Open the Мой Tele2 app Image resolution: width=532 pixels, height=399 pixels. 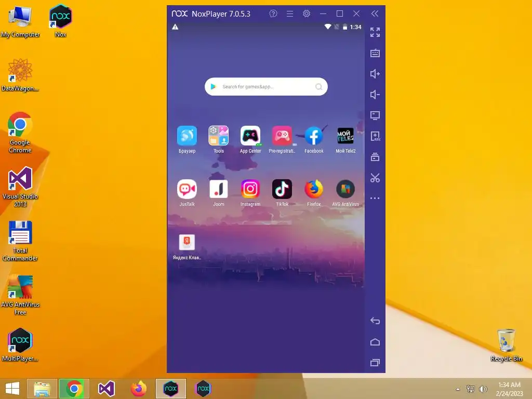pyautogui.click(x=345, y=136)
